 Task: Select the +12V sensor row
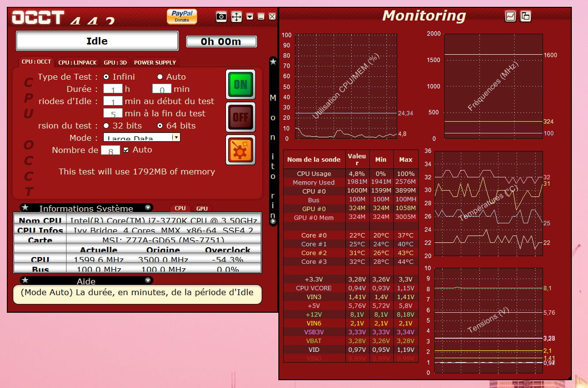[351, 314]
